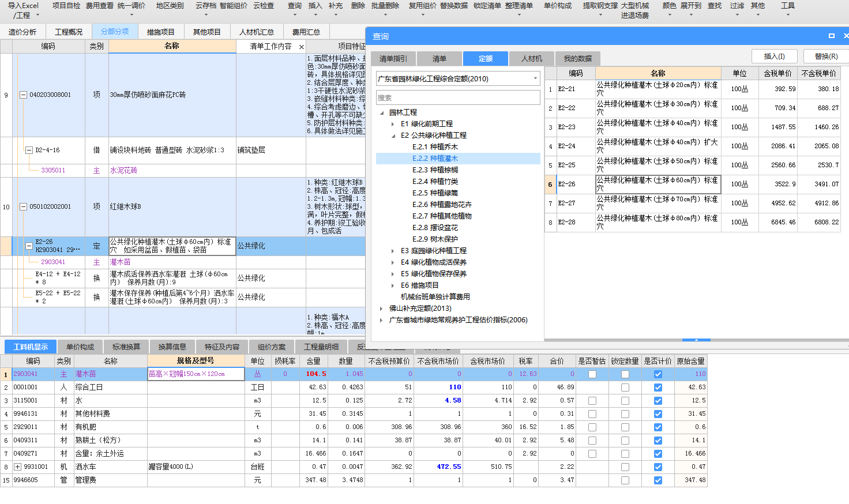Toggle 锁定数量 for 洒水车 row

625,467
